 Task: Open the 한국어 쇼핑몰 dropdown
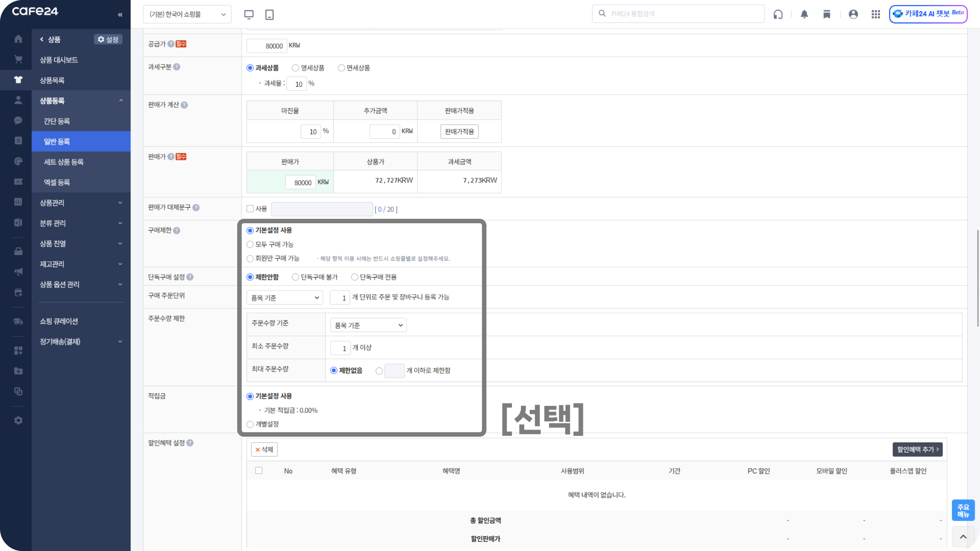pyautogui.click(x=187, y=14)
